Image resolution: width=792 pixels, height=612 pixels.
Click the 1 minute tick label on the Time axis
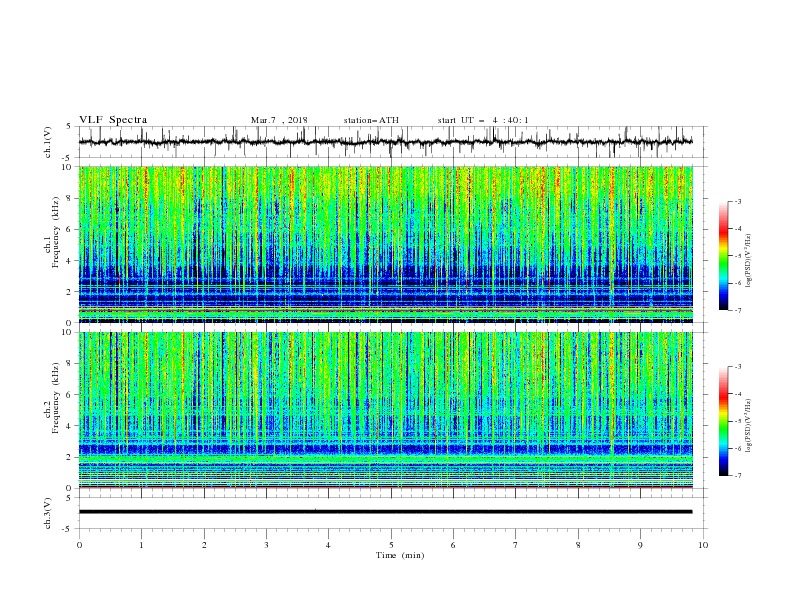tap(141, 545)
